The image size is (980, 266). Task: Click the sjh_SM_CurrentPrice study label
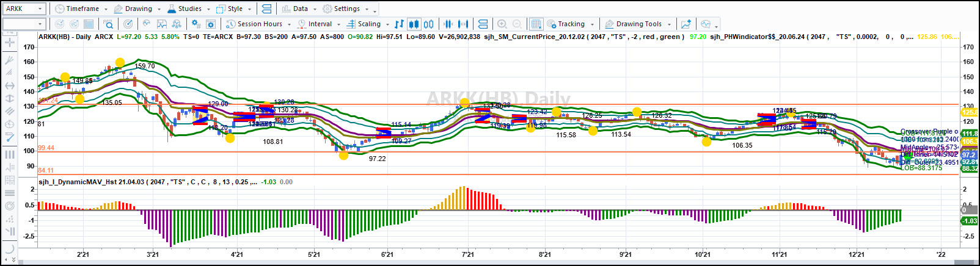coord(583,37)
